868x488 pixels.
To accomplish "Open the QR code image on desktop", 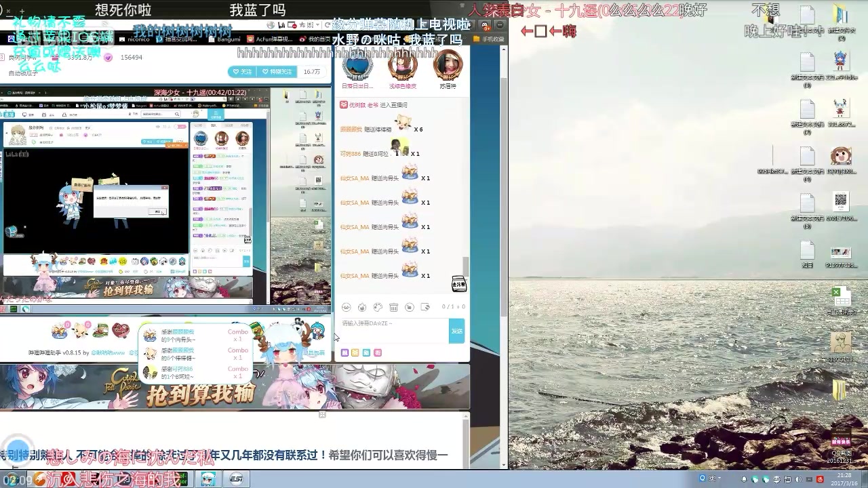I will [x=841, y=201].
